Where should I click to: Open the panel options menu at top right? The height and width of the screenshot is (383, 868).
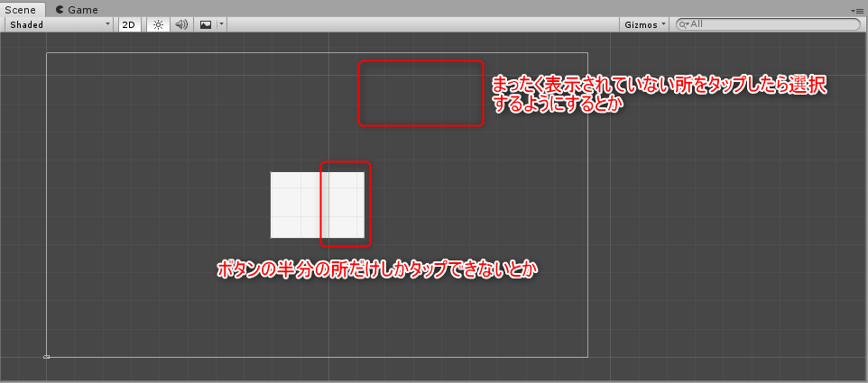tap(859, 11)
